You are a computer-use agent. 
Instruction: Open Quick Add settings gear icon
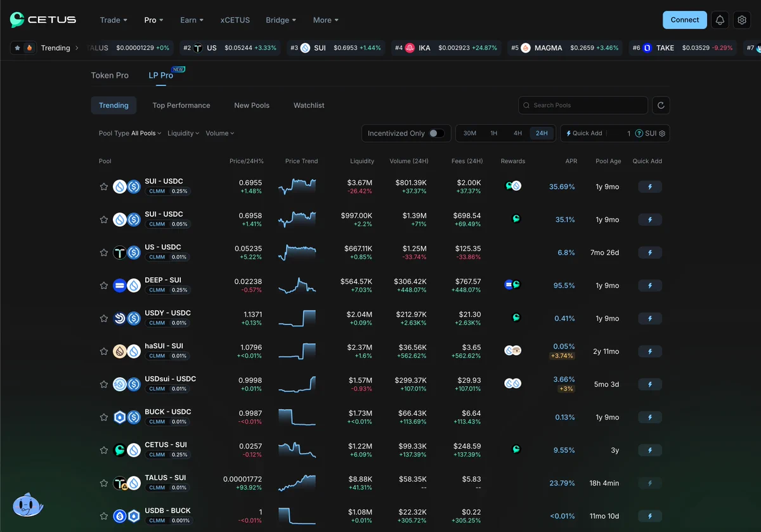[662, 133]
